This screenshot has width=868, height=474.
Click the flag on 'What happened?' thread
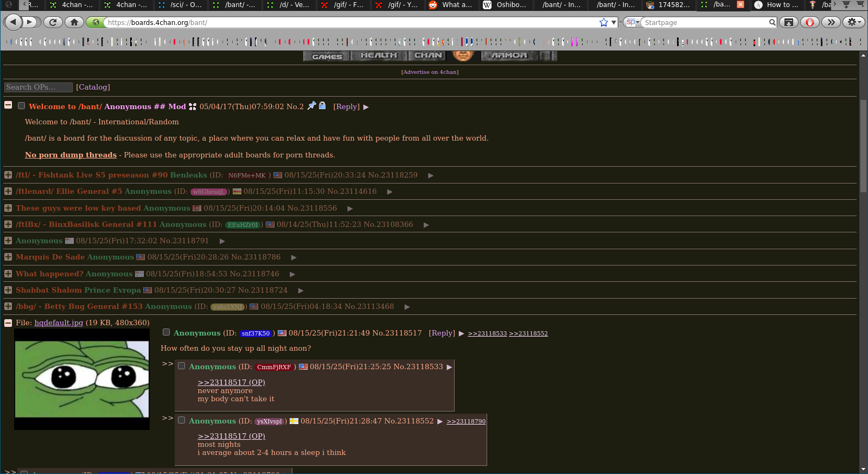(139, 274)
